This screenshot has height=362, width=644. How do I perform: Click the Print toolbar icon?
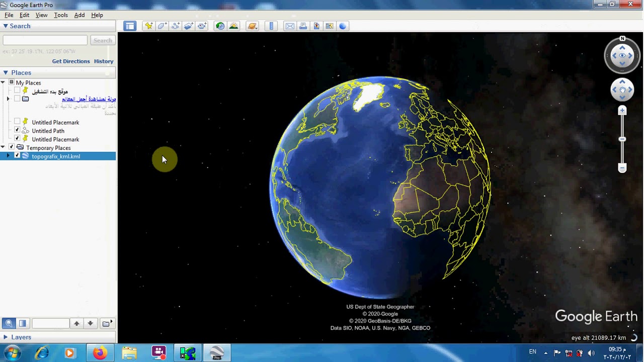(303, 26)
